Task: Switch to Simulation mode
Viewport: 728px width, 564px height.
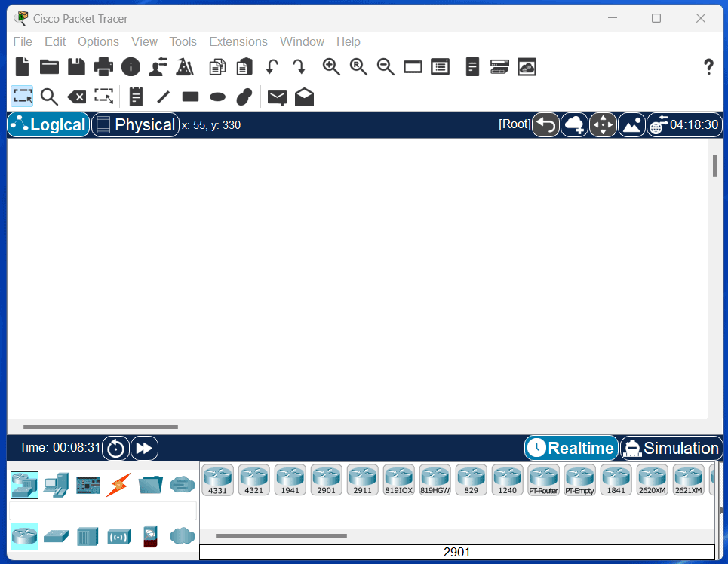Action: tap(671, 448)
